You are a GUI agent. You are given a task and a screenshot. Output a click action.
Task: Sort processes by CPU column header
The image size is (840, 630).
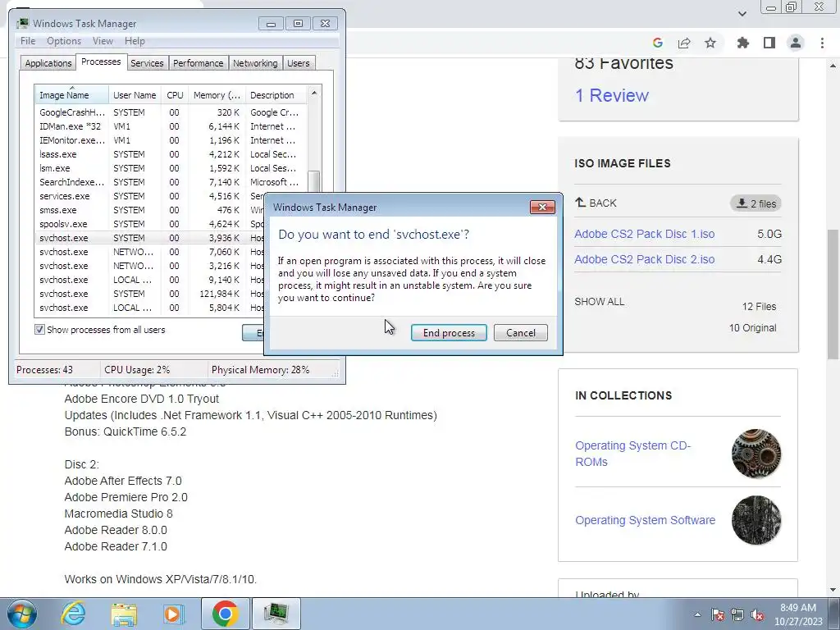tap(176, 95)
